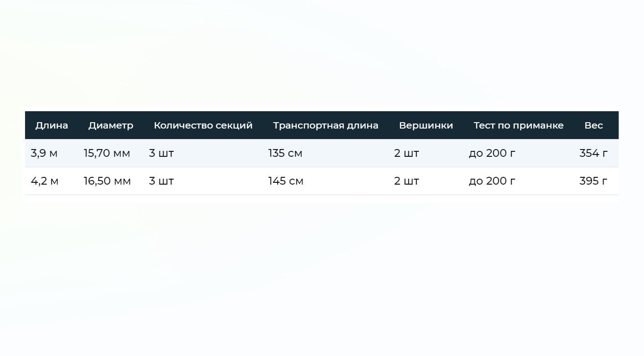Click the Транспортная длина header
The height and width of the screenshot is (356, 644).
pyautogui.click(x=326, y=125)
